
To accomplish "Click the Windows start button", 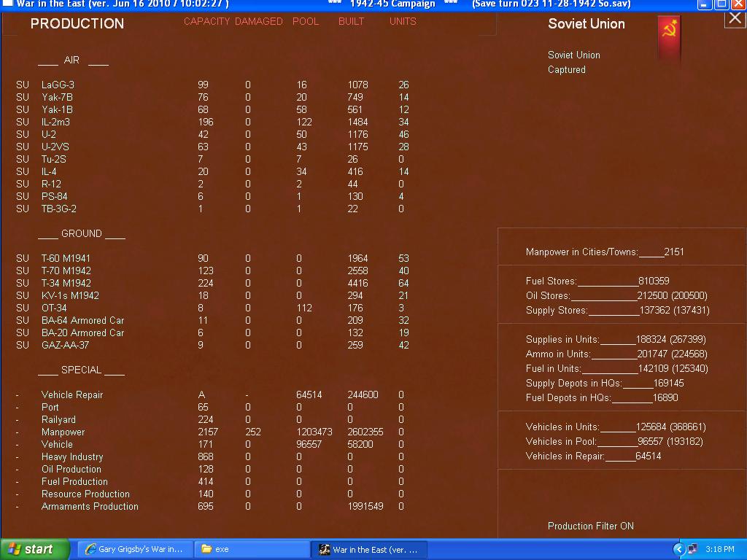I will click(34, 549).
